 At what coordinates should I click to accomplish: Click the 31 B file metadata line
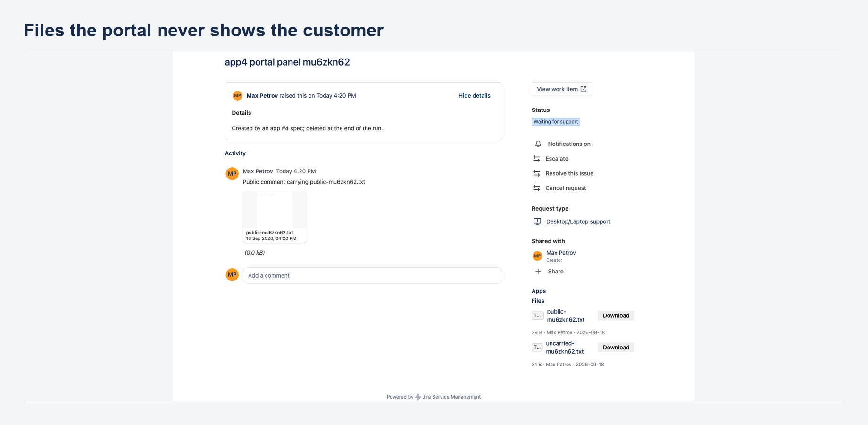click(568, 365)
